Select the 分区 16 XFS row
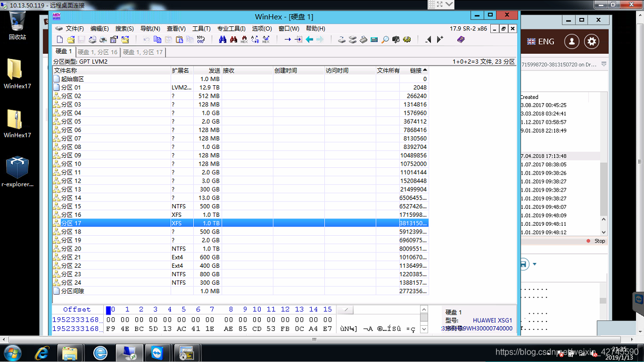 240,215
